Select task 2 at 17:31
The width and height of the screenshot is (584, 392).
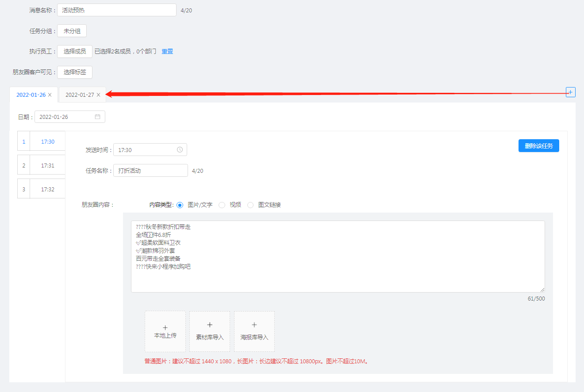coord(41,165)
